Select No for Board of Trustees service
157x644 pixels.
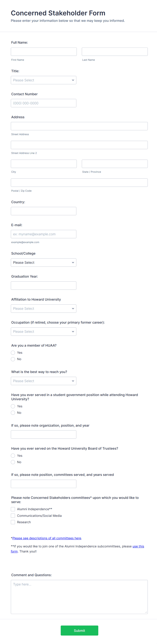tap(13, 462)
